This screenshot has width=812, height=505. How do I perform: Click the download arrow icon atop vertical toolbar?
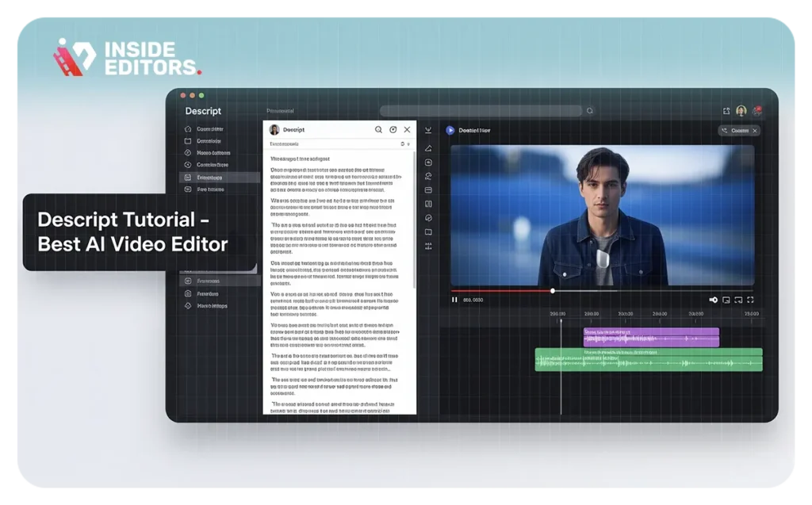click(x=428, y=131)
